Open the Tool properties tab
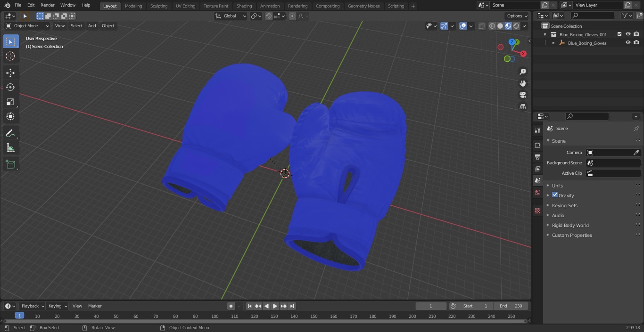The width and height of the screenshot is (644, 332). 537,130
